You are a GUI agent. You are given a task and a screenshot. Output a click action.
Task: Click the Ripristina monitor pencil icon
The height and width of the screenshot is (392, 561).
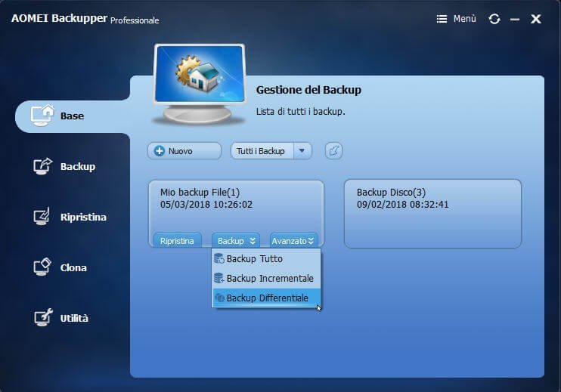tap(42, 217)
